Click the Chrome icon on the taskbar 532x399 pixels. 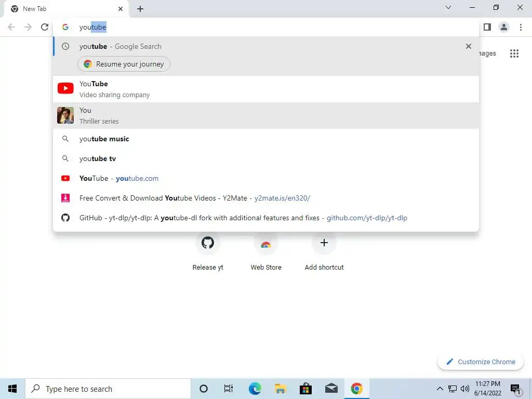356,389
